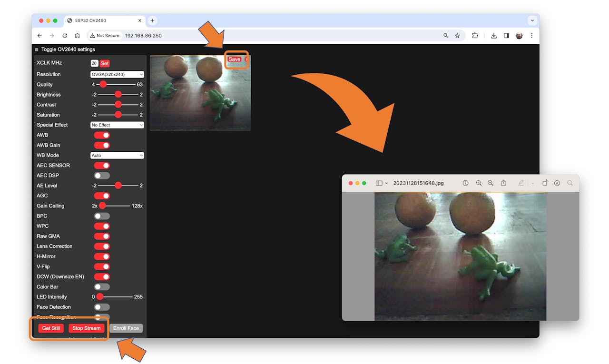Collapse the Toggle OV2640 settings menu

[x=37, y=49]
